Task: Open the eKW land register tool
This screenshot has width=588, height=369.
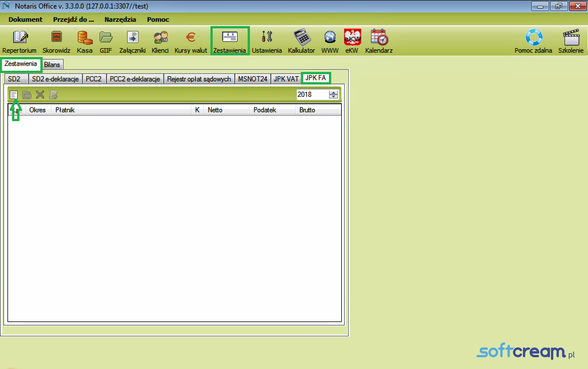Action: tap(352, 41)
